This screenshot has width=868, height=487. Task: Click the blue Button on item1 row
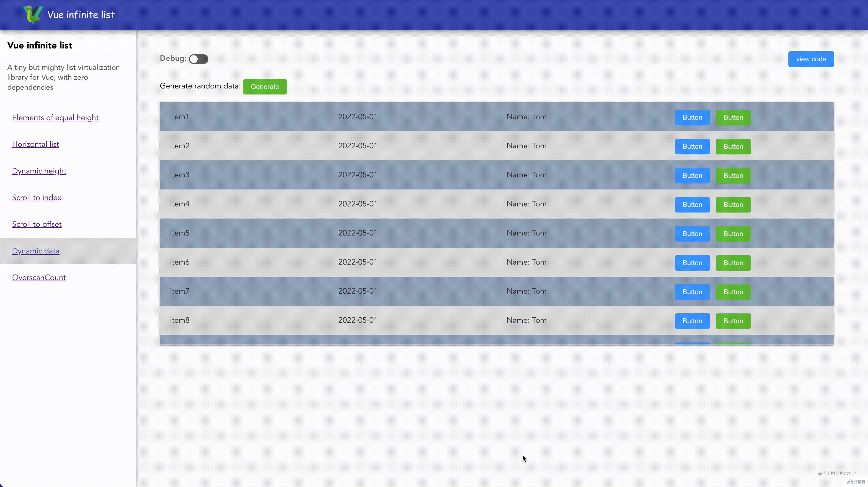click(692, 117)
